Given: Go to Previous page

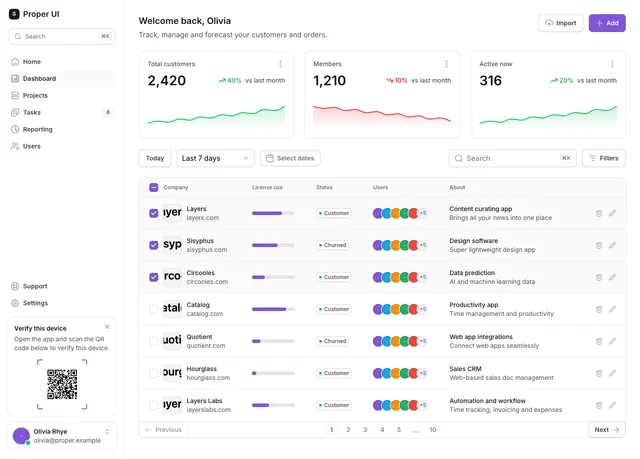Looking at the screenshot, I should [164, 430].
